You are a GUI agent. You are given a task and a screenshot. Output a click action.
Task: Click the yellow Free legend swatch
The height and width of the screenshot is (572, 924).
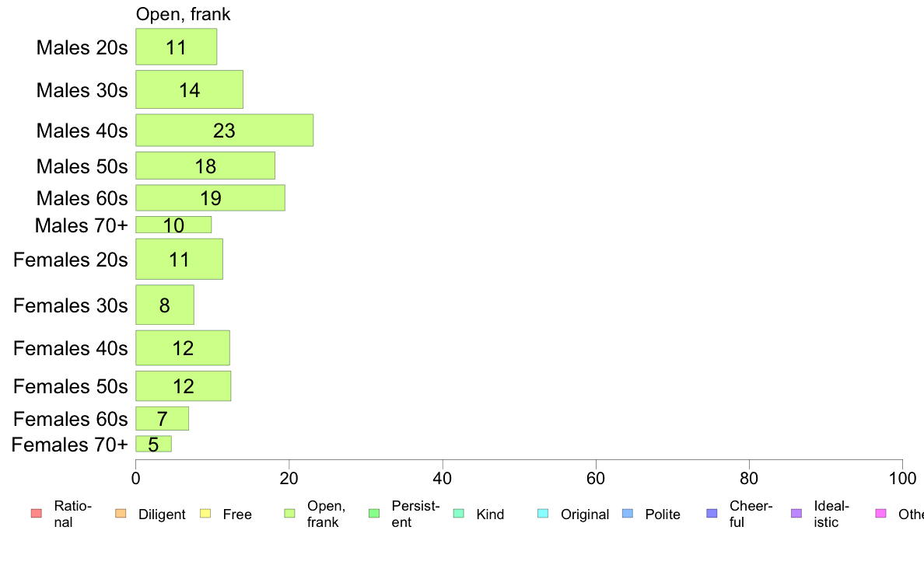point(205,514)
